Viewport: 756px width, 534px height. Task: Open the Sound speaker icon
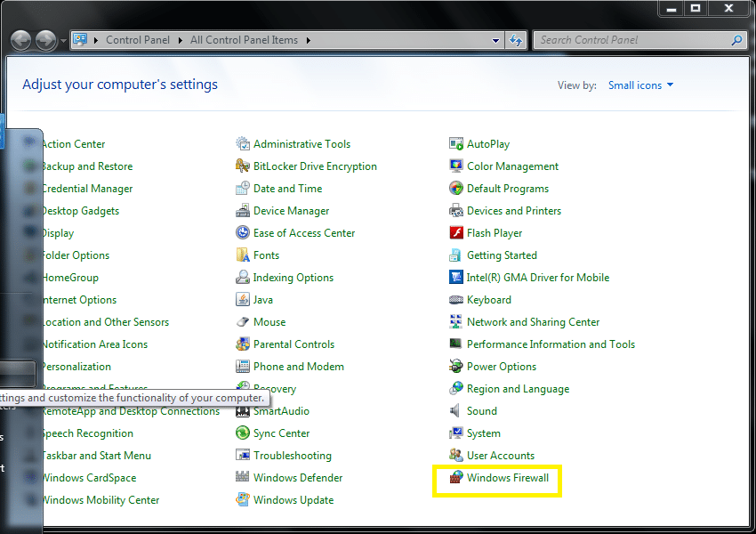[455, 410]
